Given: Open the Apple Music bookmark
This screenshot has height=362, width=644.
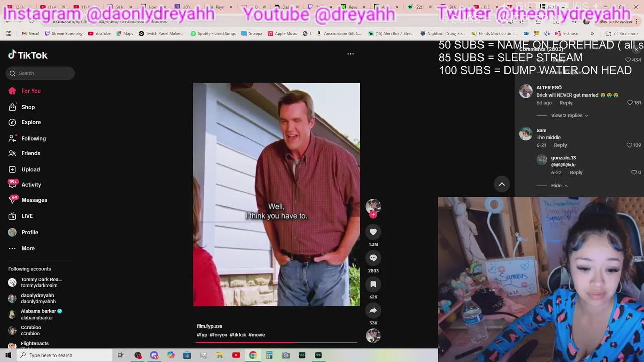Looking at the screenshot, I should 282,34.
